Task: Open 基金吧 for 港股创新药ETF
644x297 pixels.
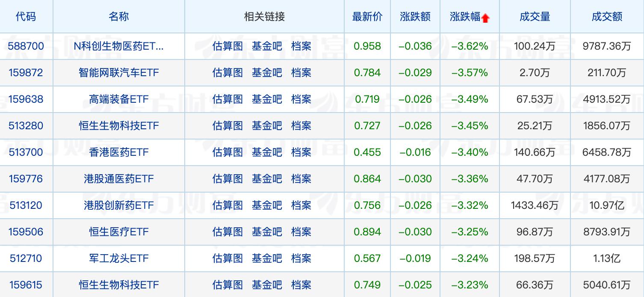Action: pos(267,205)
